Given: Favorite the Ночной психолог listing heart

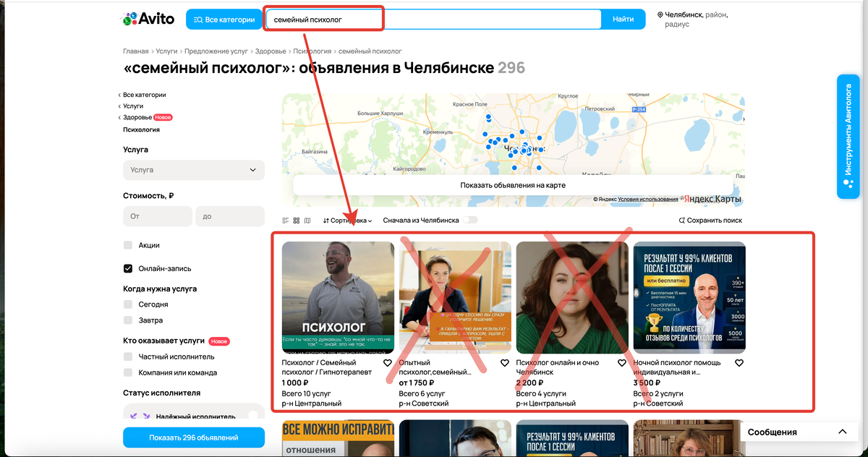Looking at the screenshot, I should (739, 363).
